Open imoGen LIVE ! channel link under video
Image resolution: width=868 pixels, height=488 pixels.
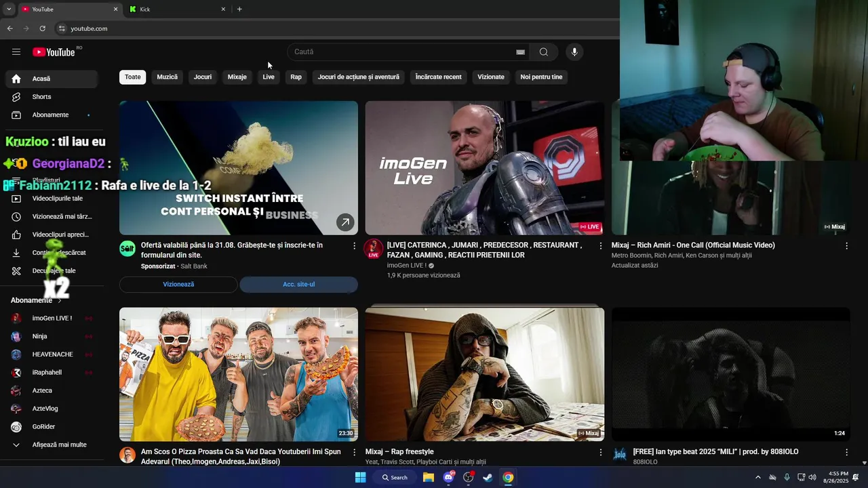tap(407, 266)
